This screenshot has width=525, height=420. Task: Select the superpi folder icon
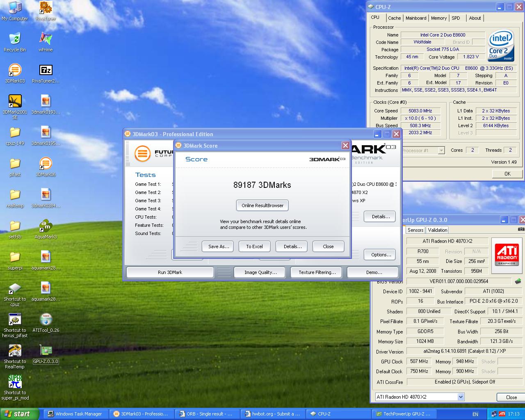point(15,260)
